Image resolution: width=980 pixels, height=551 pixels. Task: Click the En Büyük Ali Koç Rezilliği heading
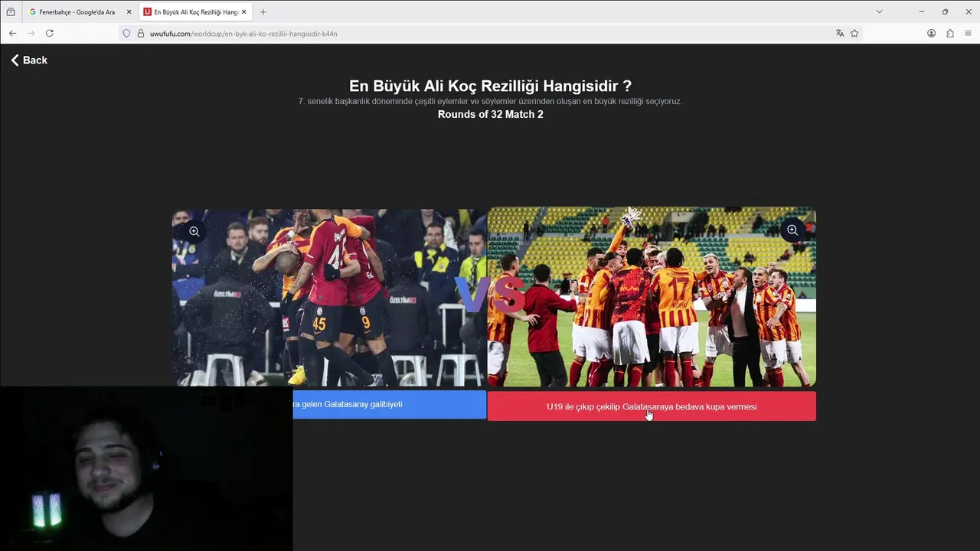[490, 86]
